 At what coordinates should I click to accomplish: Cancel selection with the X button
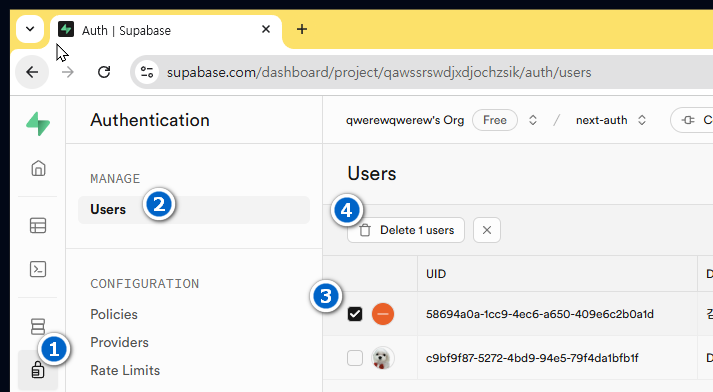click(487, 230)
